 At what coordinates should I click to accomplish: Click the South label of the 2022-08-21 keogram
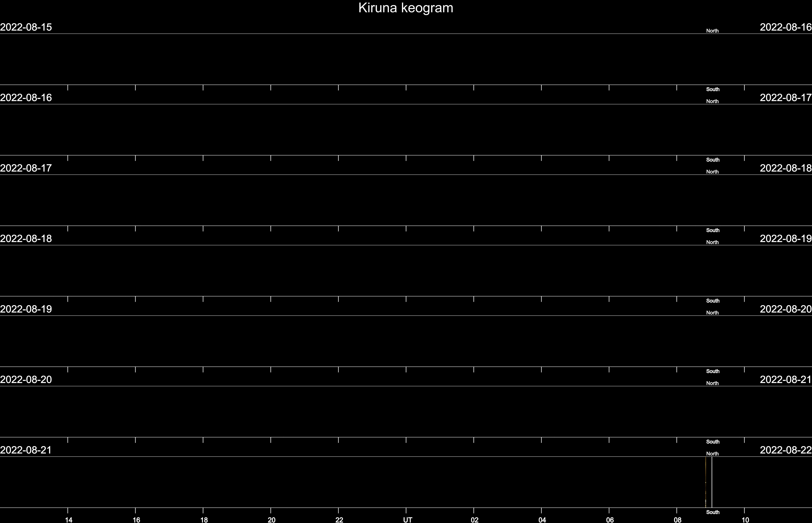tap(713, 512)
